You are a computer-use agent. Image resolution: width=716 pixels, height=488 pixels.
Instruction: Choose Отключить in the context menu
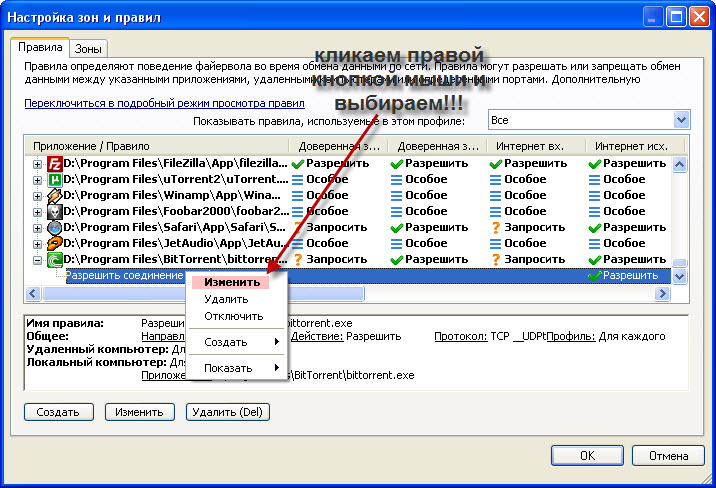pos(233,316)
